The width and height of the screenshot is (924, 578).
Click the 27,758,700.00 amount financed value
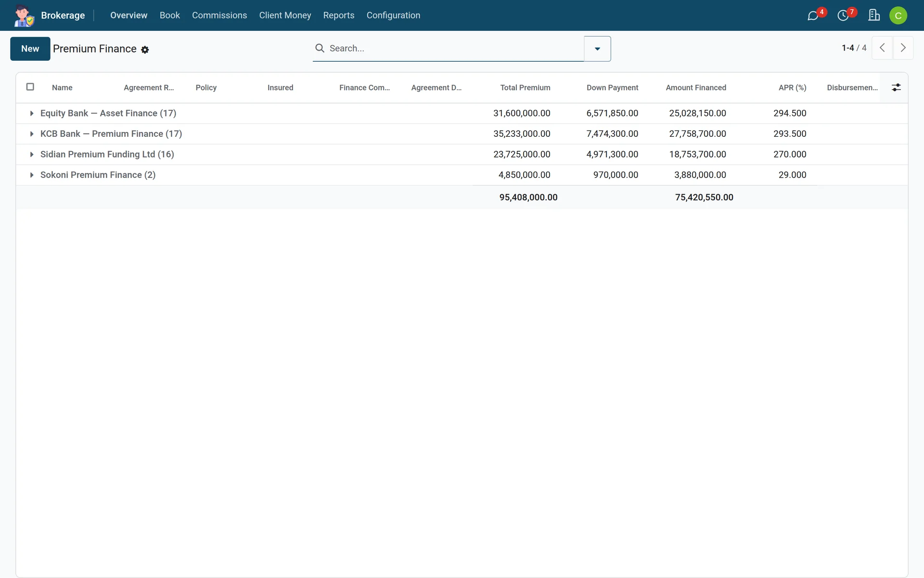click(x=697, y=134)
